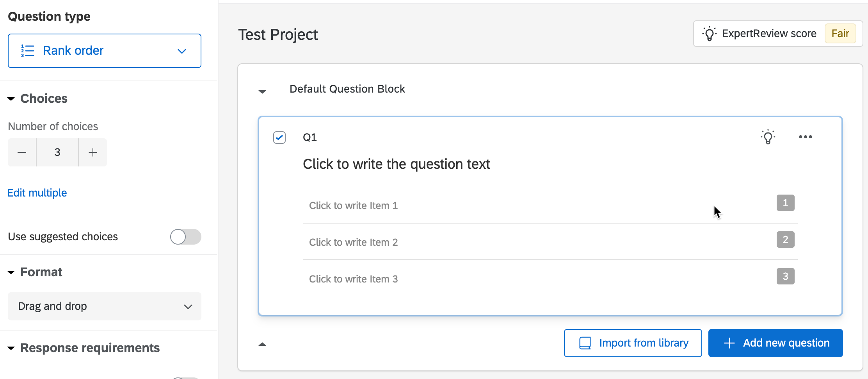868x379 pixels.
Task: Click the rank number 3 badge
Action: [x=785, y=276]
